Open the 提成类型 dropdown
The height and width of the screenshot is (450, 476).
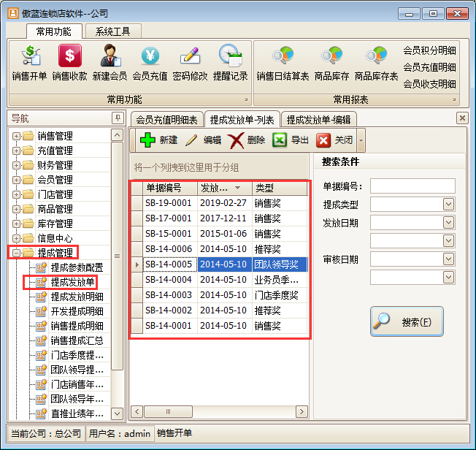[x=448, y=204]
